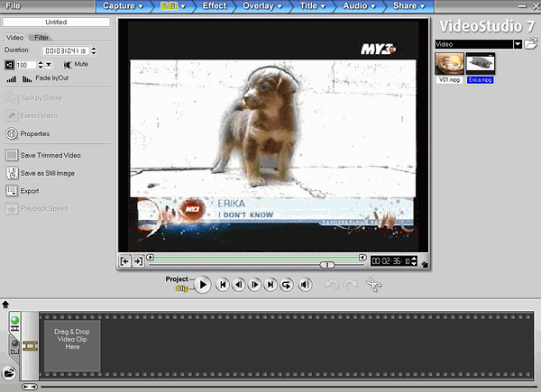Click the project name field Untitled
541x392 pixels.
[56, 22]
